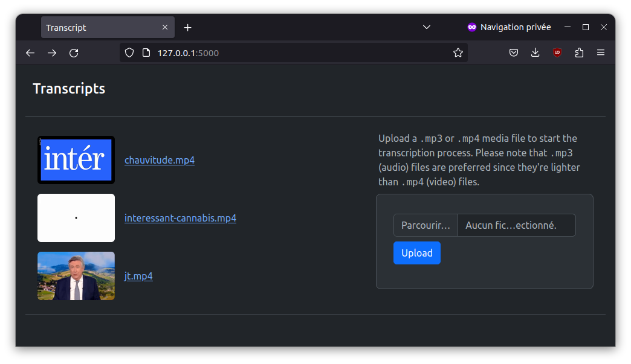The width and height of the screenshot is (631, 364).
Task: Open the Pocket save icon
Action: [514, 53]
